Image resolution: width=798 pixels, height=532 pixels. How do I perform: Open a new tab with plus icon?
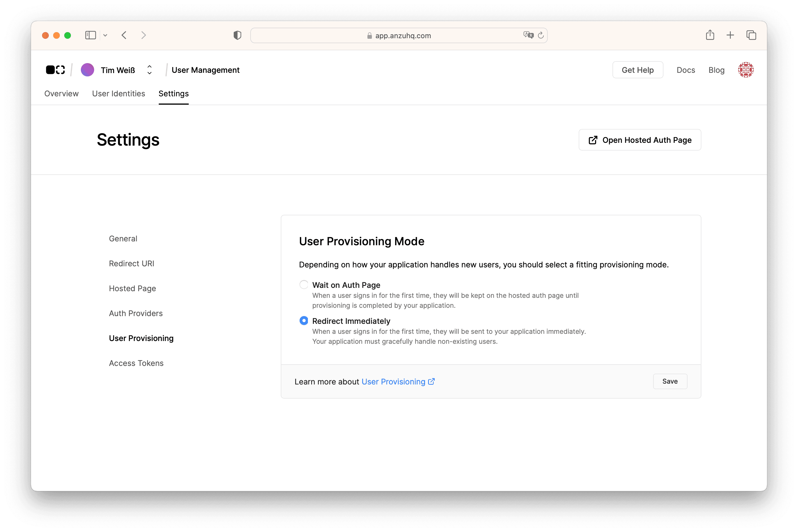[x=730, y=35]
